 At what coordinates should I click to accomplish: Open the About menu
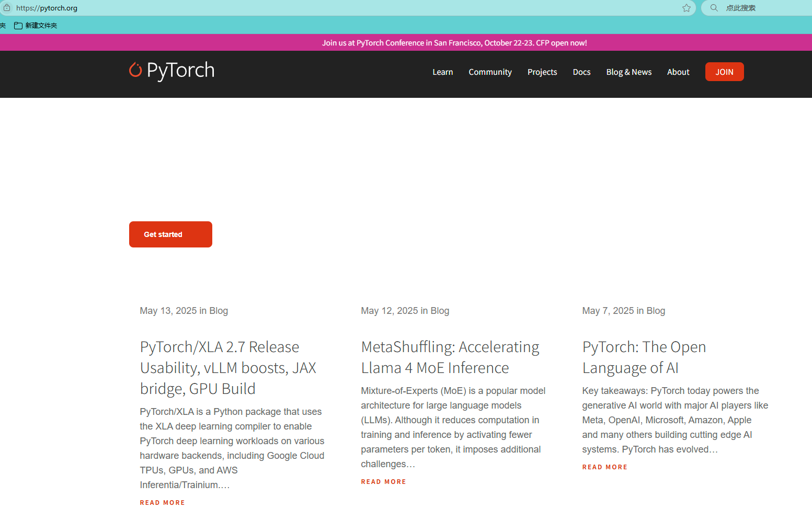point(678,72)
